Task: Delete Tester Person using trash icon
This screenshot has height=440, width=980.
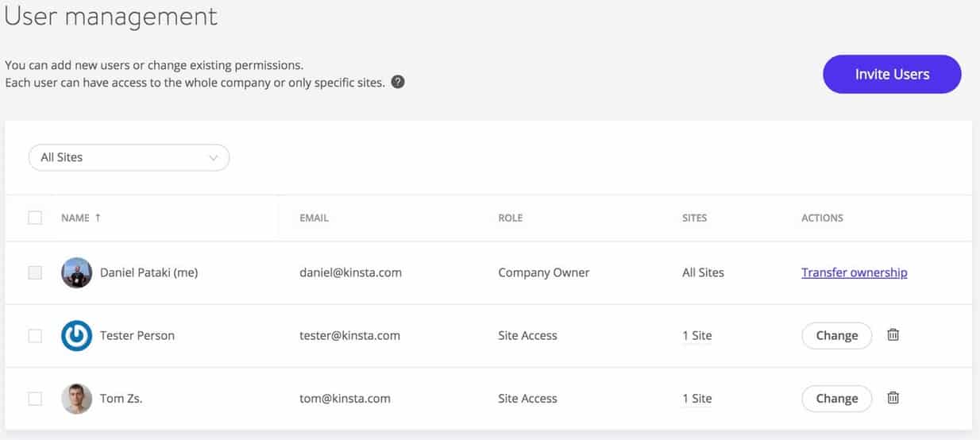Action: pyautogui.click(x=893, y=334)
